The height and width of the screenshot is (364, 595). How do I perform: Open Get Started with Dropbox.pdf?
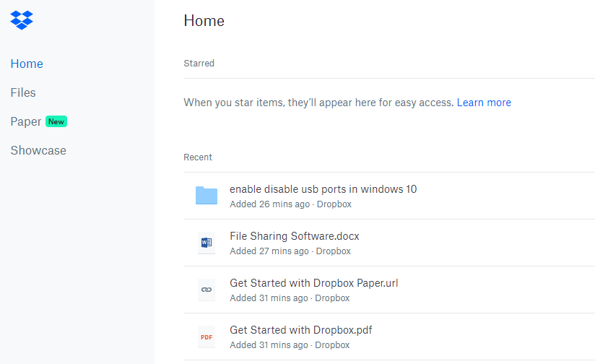click(301, 330)
